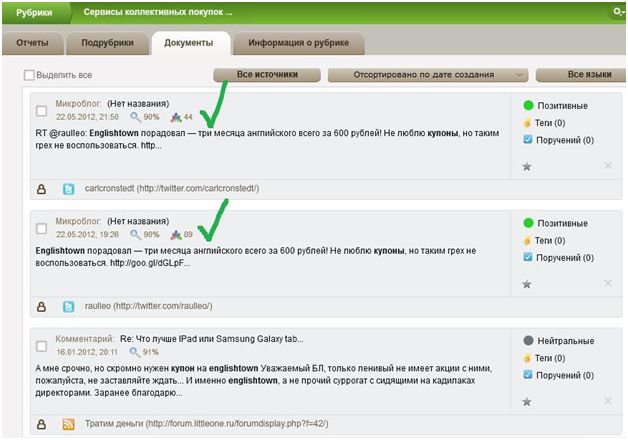Click magnifier icon next to 91%
Image resolution: width=628 pixels, height=440 pixels.
point(135,352)
